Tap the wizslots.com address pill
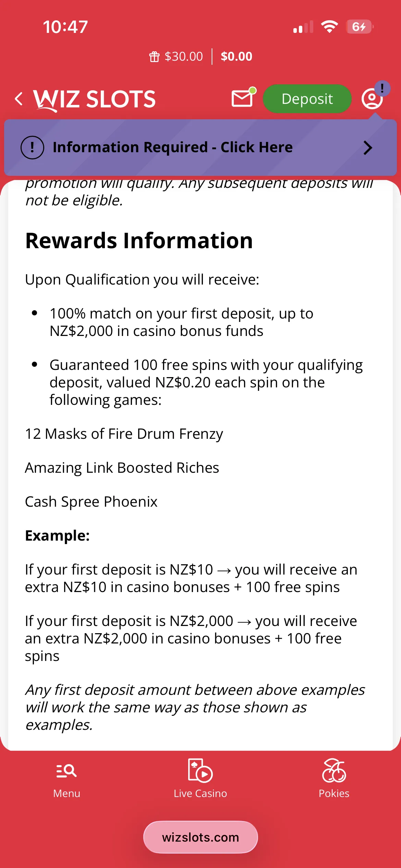401x868 pixels. pos(200,837)
